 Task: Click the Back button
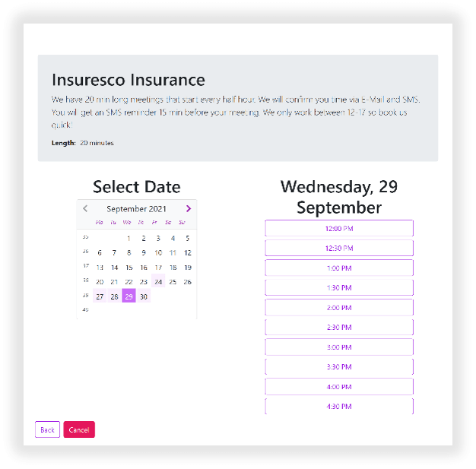pos(47,430)
